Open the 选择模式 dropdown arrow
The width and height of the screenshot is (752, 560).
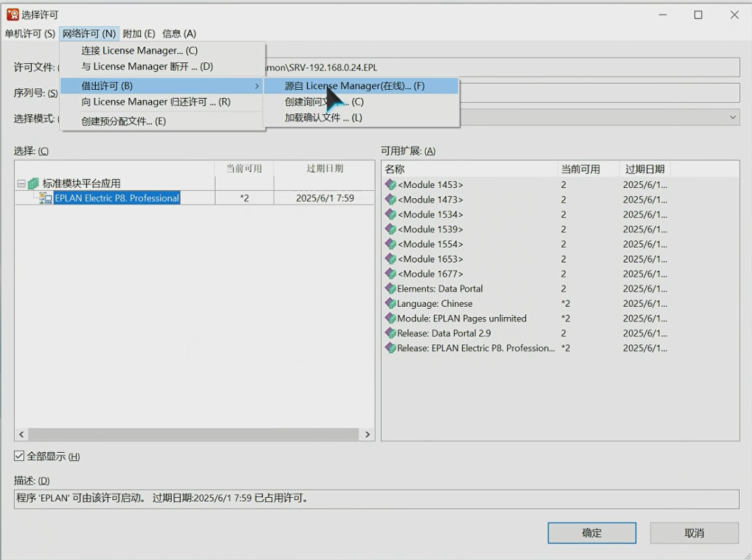pos(733,117)
